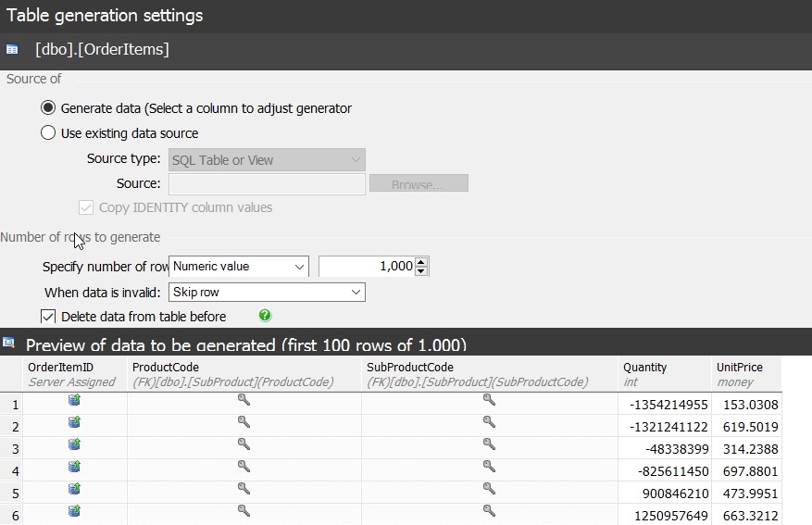
Task: Click the server-assigned icon in row 3
Action: [x=75, y=444]
